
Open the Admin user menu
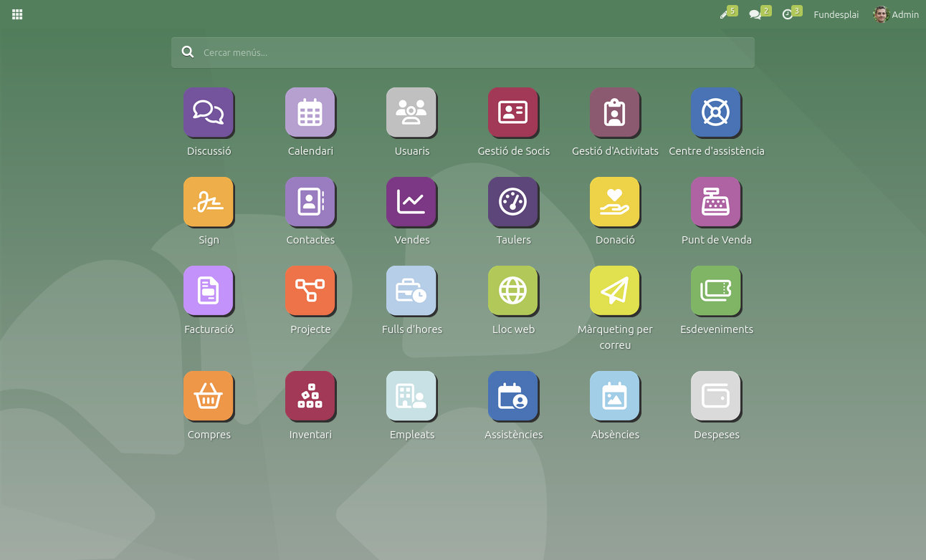pyautogui.click(x=896, y=14)
